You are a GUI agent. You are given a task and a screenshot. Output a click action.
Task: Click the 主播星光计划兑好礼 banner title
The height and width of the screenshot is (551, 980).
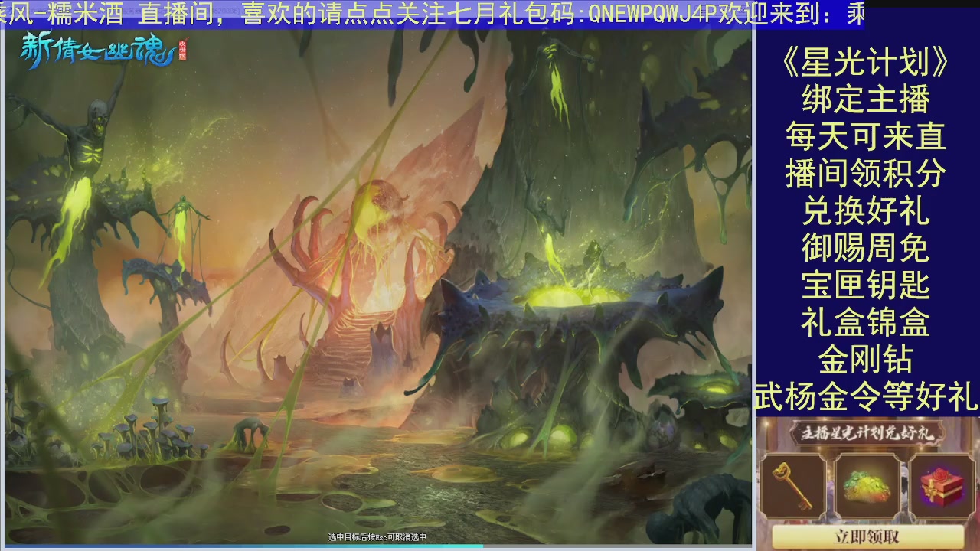click(x=867, y=434)
